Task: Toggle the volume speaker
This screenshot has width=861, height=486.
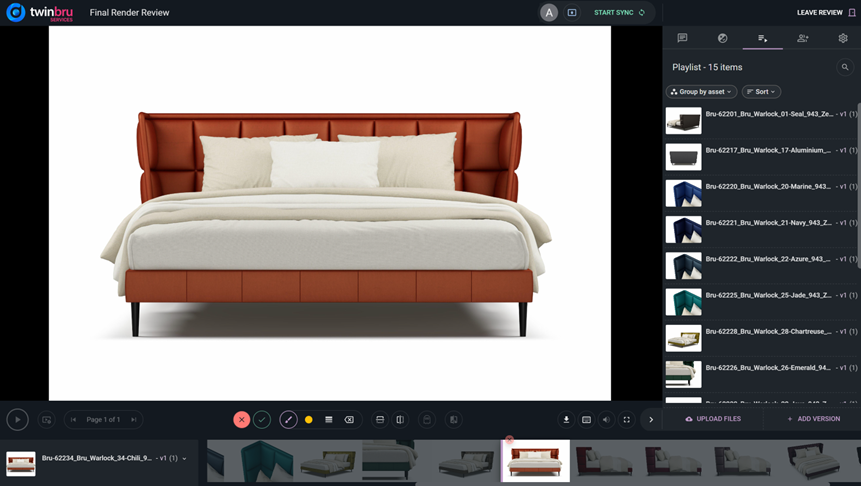Action: [606, 420]
